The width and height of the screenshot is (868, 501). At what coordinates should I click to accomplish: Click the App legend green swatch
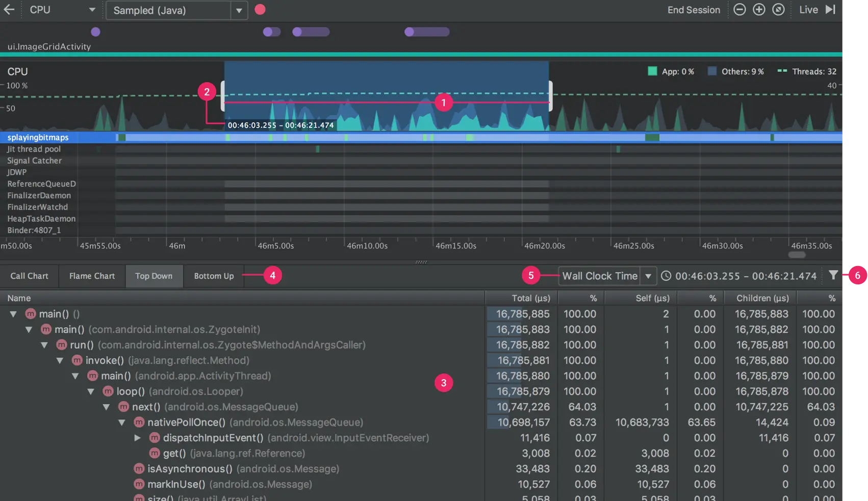pyautogui.click(x=652, y=71)
